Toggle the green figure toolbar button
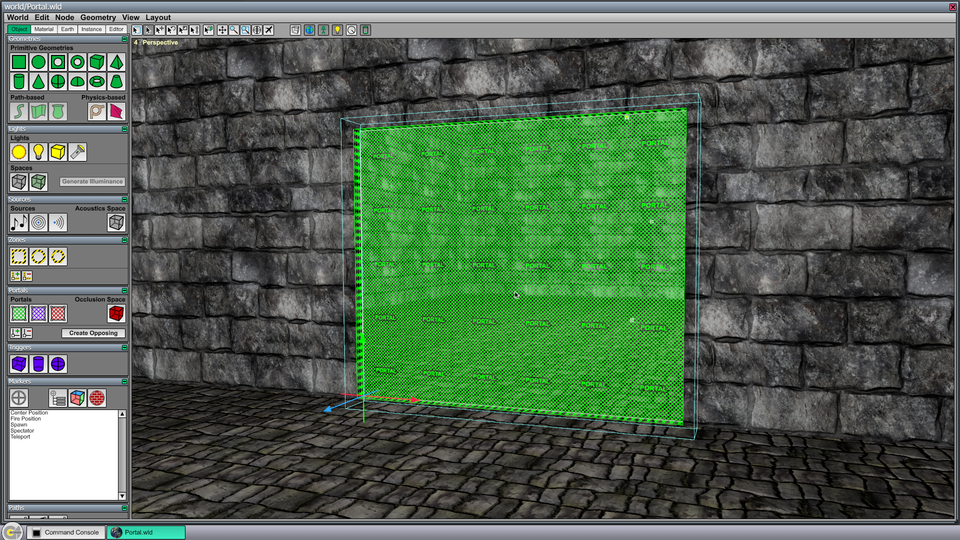This screenshot has width=960, height=540. (323, 30)
